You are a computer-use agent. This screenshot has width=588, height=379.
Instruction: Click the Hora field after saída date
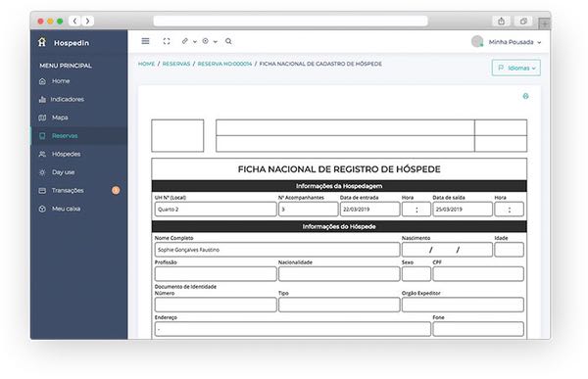tap(509, 210)
